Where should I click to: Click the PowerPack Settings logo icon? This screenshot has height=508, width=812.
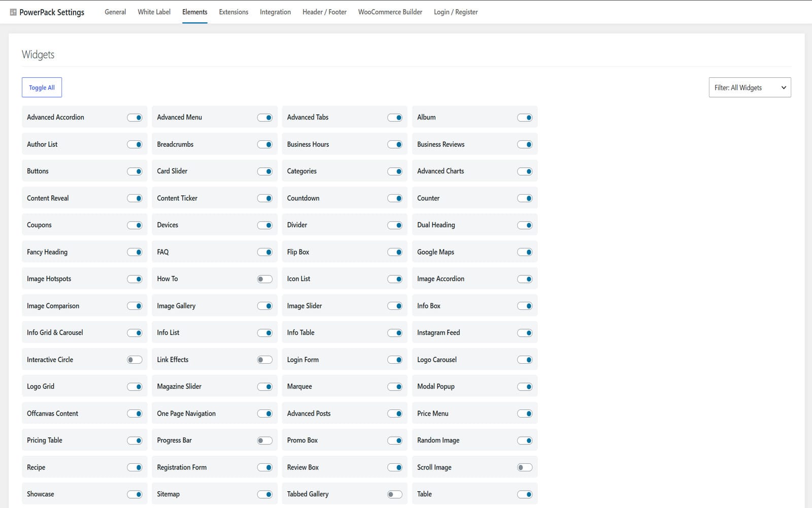pyautogui.click(x=13, y=12)
